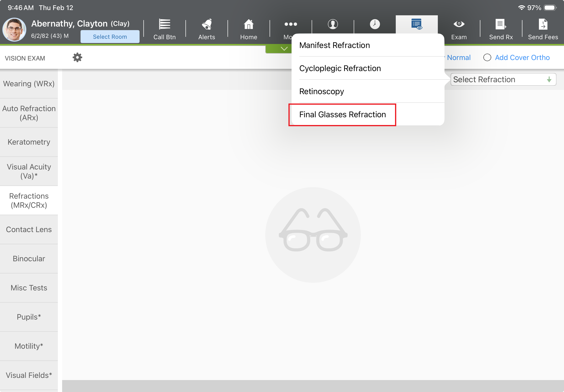Expand the green chevron pull-down tab
564x392 pixels.
(x=284, y=49)
